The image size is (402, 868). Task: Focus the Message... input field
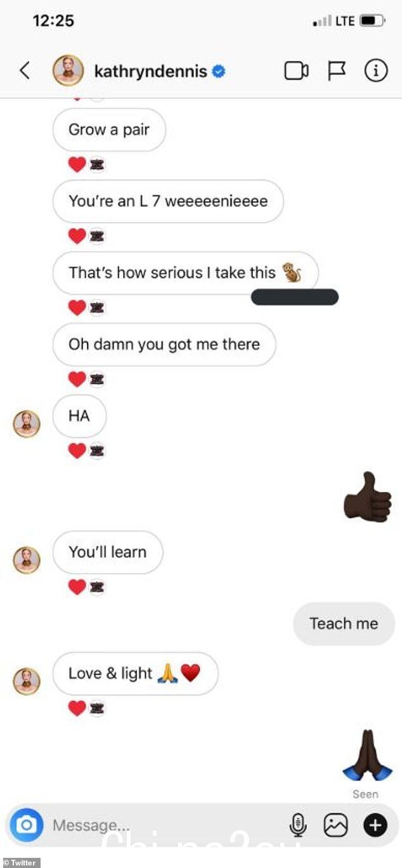click(165, 825)
